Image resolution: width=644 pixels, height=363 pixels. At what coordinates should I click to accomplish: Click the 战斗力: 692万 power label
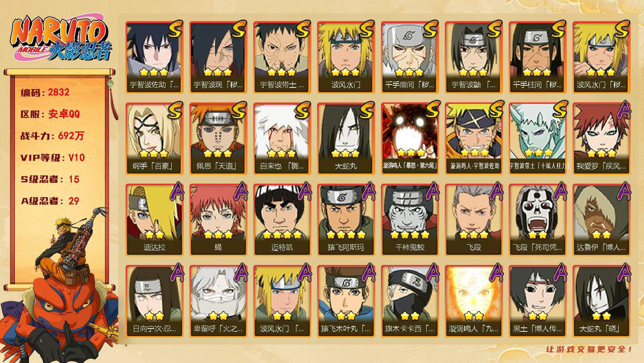click(x=52, y=136)
